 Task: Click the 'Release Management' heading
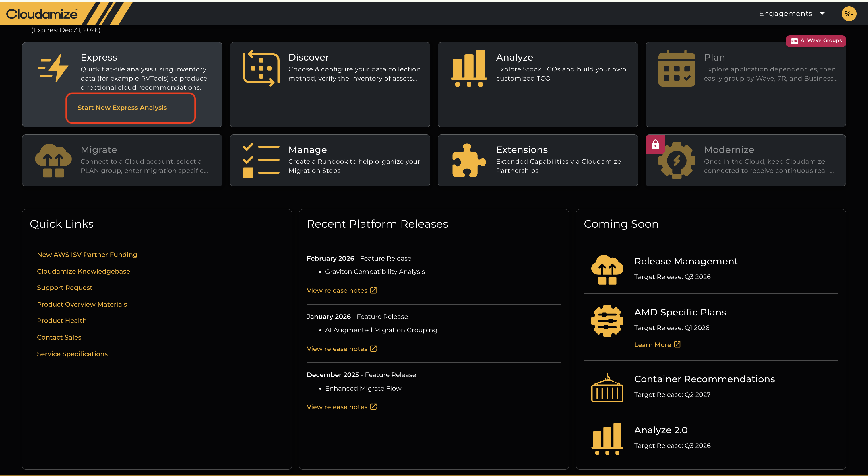click(686, 261)
